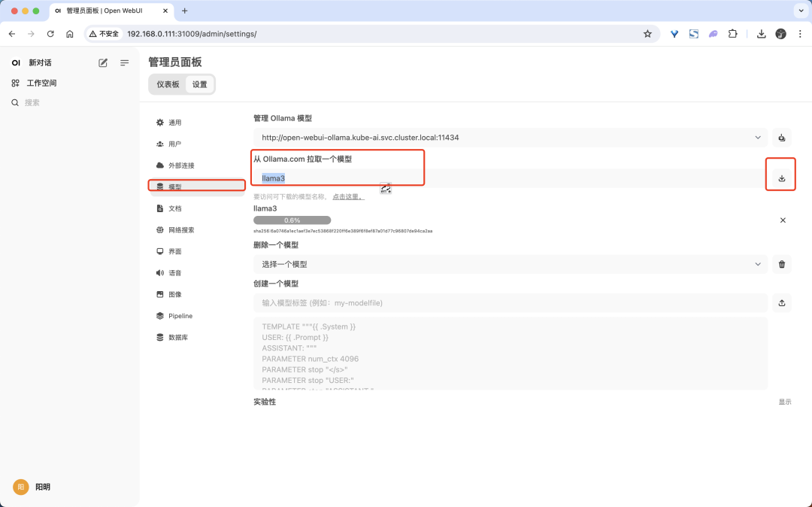Image resolution: width=812 pixels, height=507 pixels.
Task: Expand 选择一个模型 delete dropdown
Action: [510, 264]
